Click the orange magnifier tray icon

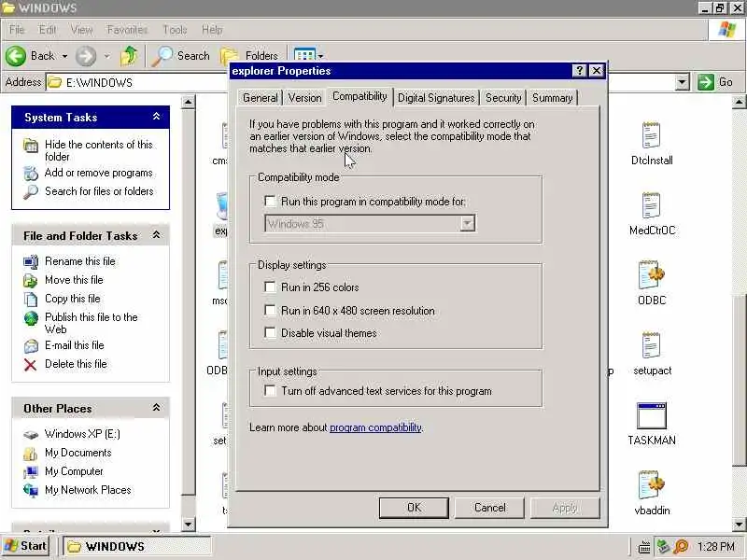pos(681,547)
